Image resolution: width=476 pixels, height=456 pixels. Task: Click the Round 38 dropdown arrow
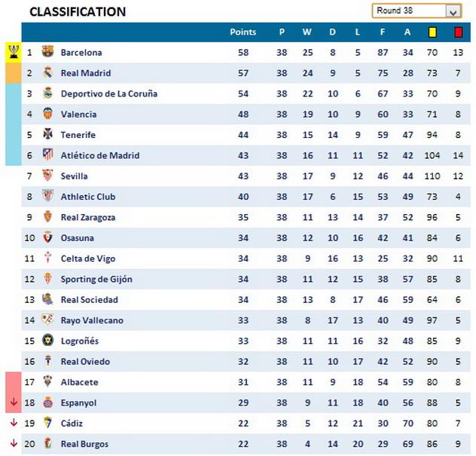tap(453, 11)
